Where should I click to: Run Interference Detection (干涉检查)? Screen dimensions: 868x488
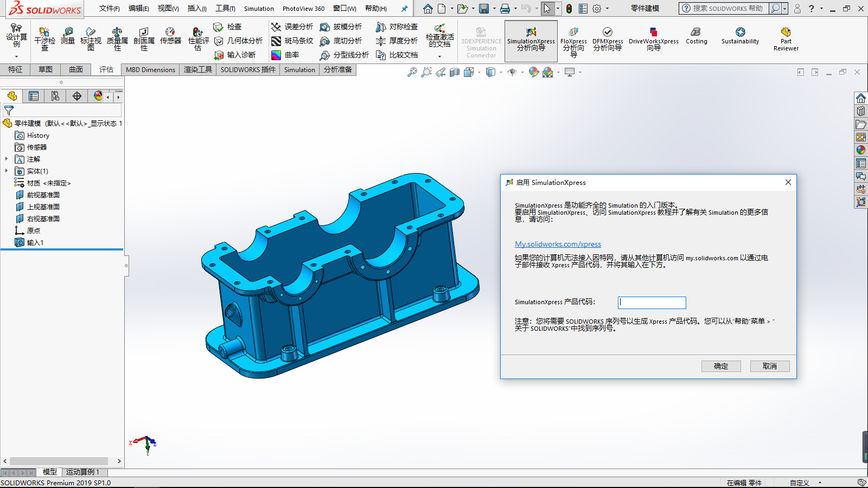(x=44, y=39)
